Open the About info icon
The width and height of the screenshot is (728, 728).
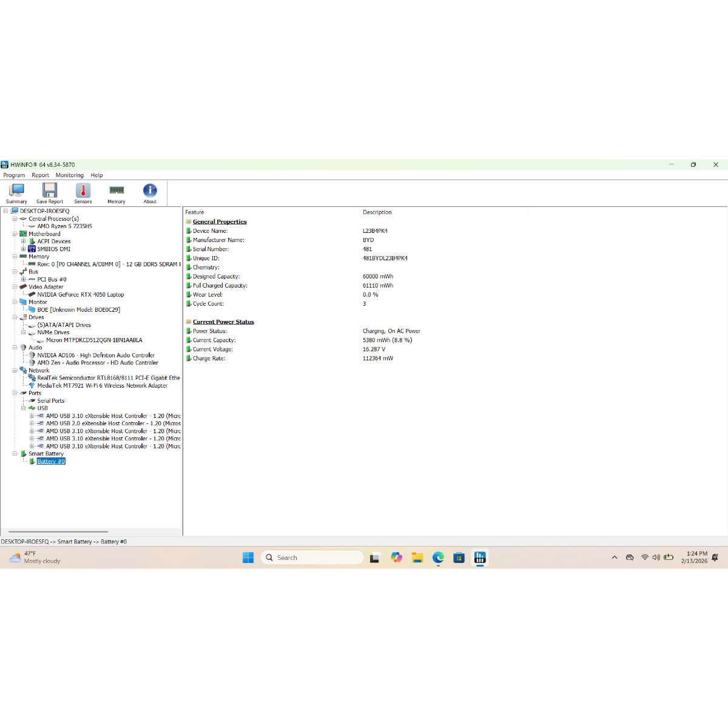tap(150, 193)
